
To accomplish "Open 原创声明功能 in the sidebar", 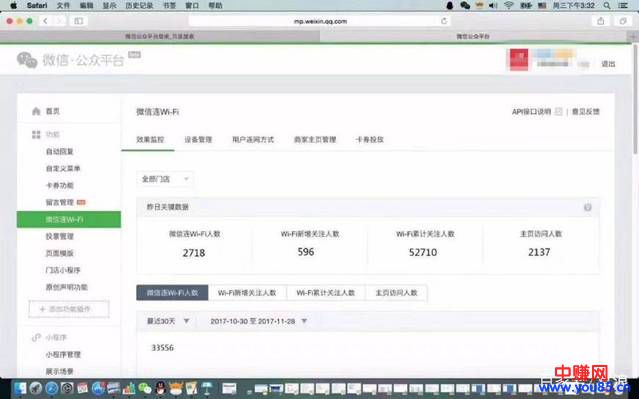I will pyautogui.click(x=66, y=287).
